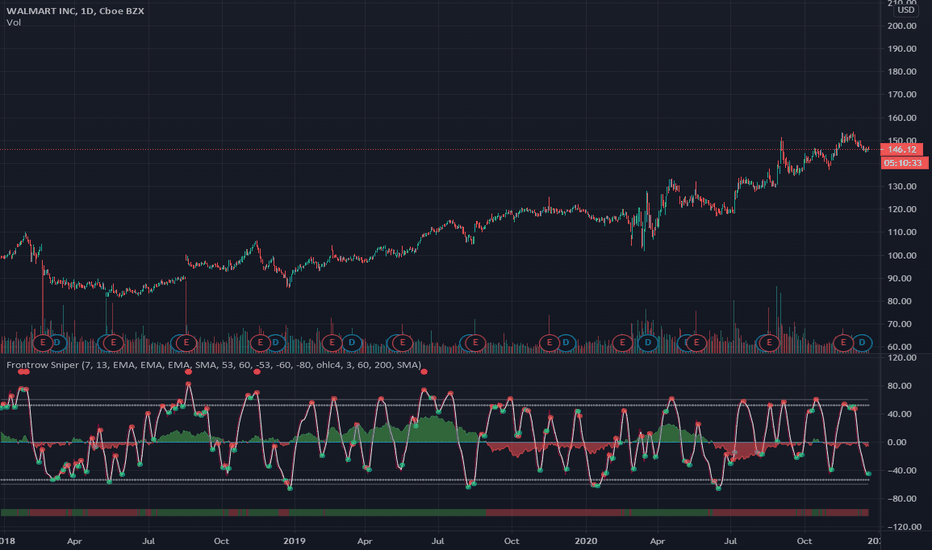Click the 100.00 price axis label

click(902, 255)
